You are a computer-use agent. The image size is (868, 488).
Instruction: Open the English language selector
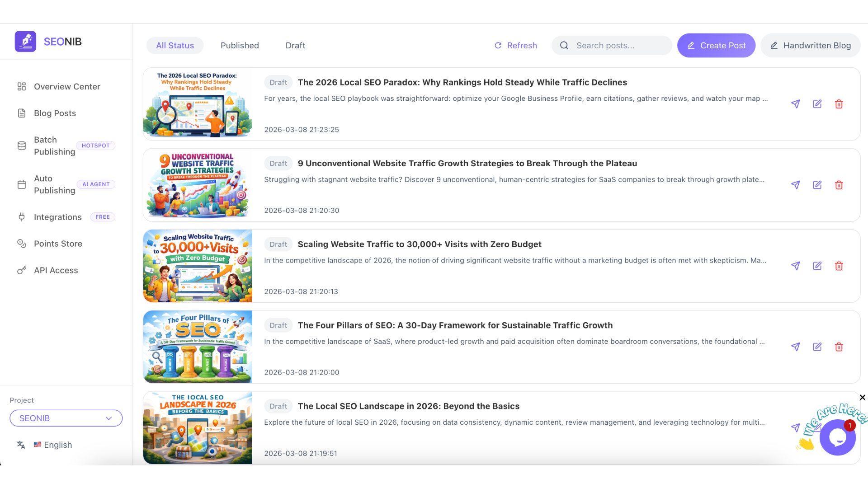point(53,445)
